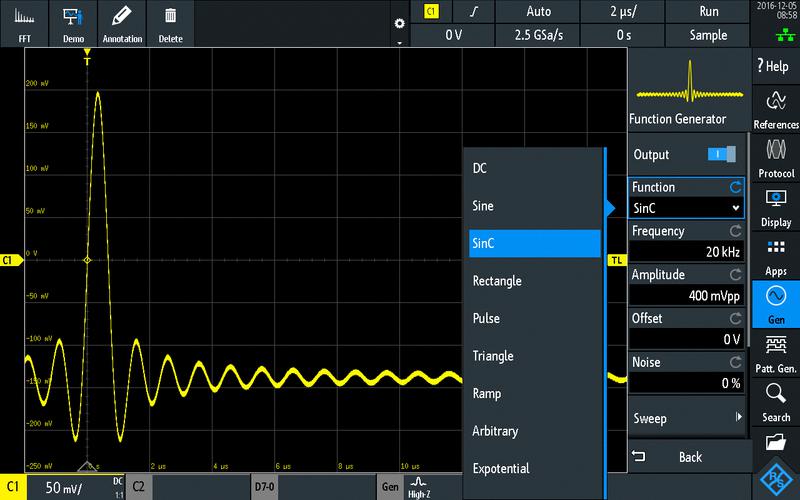Select Sine from function list
Screen dimensions: 800x500
pos(535,206)
